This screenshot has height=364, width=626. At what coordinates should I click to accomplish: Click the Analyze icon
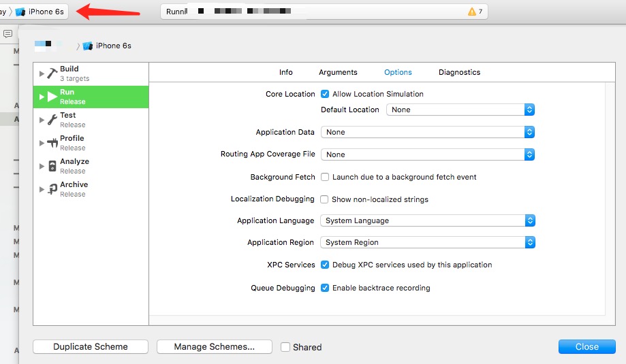52,166
